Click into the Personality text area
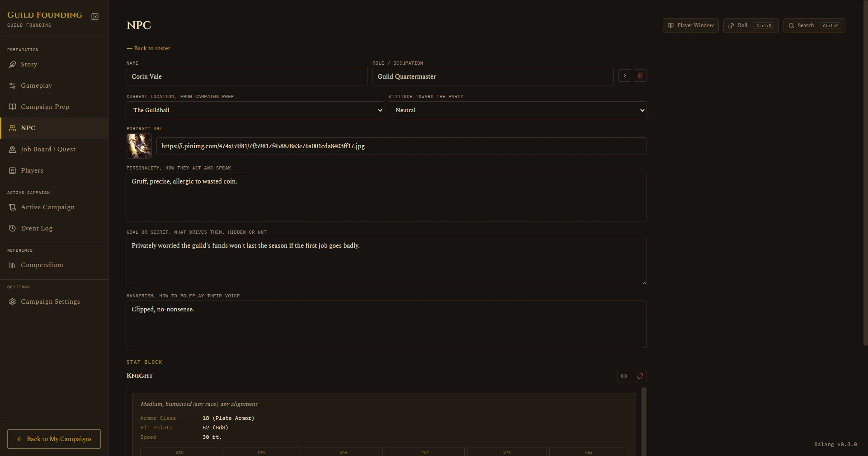The height and width of the screenshot is (456, 868). (386, 197)
